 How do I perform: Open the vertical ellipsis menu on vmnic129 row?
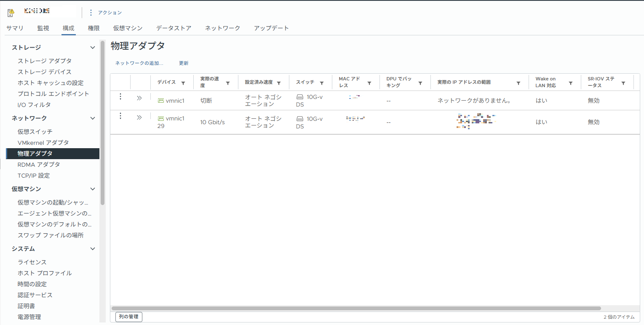120,117
